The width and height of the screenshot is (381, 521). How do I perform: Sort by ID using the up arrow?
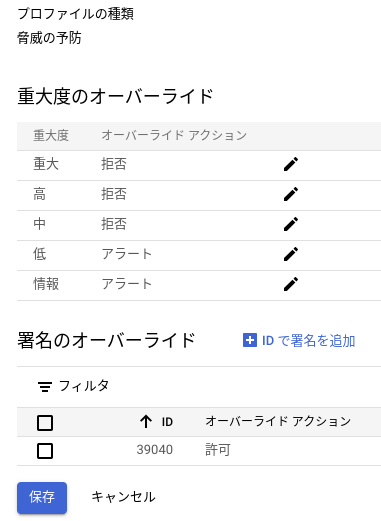point(146,422)
